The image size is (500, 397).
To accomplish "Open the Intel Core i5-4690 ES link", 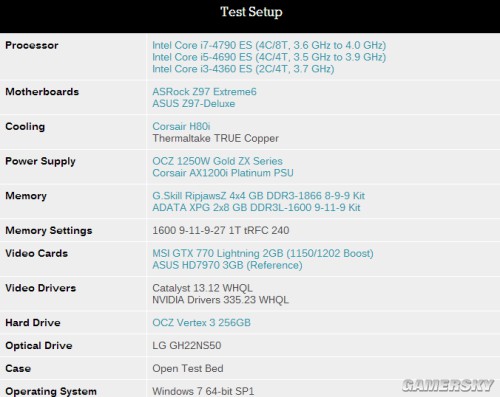I will 269,57.
